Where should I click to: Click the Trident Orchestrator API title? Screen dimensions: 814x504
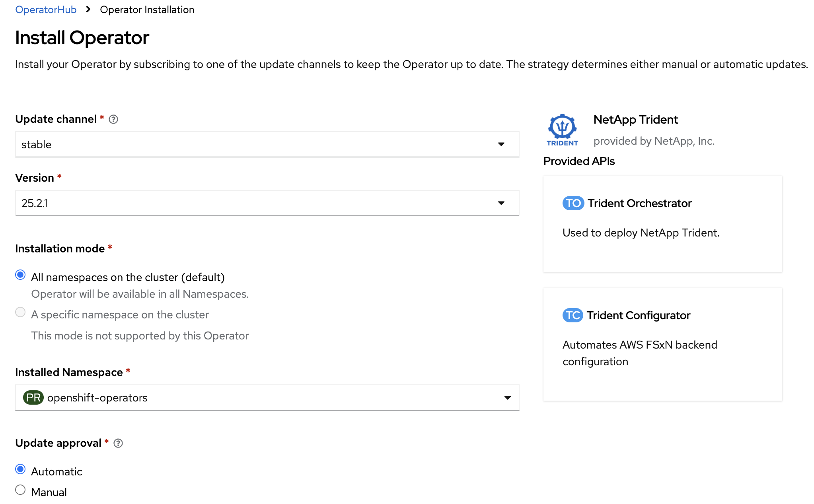tap(639, 203)
